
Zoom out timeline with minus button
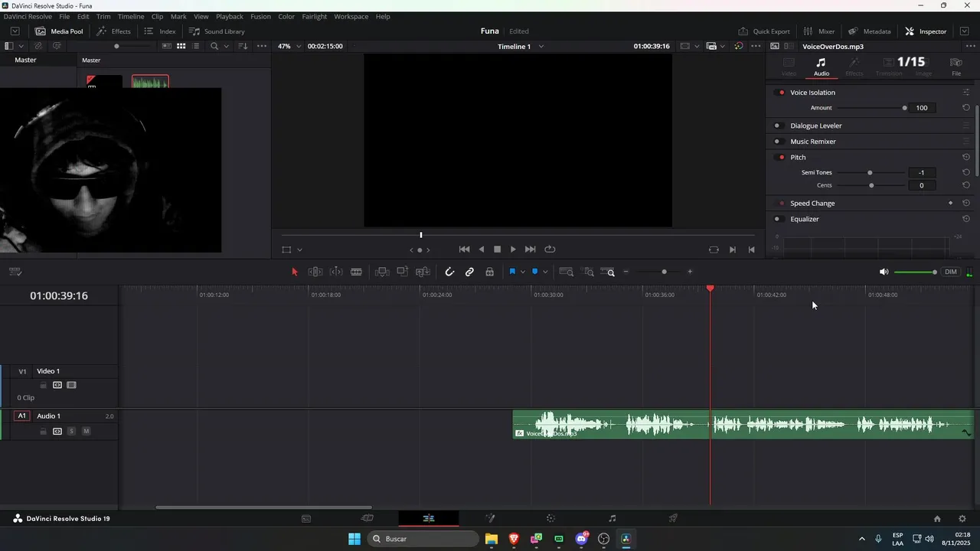(626, 272)
